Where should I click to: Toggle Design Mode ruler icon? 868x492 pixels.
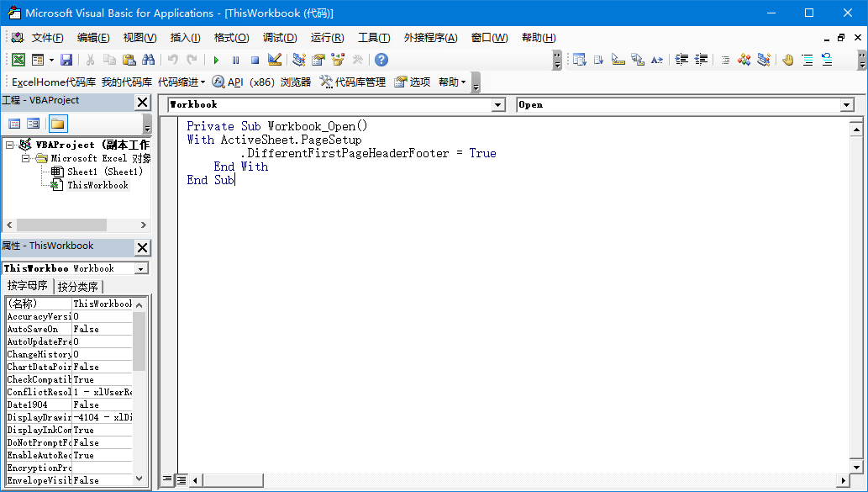275,60
